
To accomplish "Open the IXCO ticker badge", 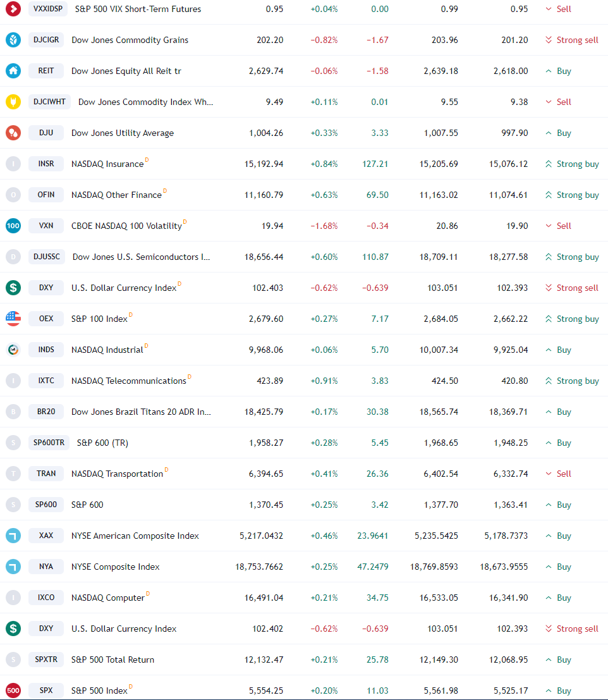I will pyautogui.click(x=46, y=598).
